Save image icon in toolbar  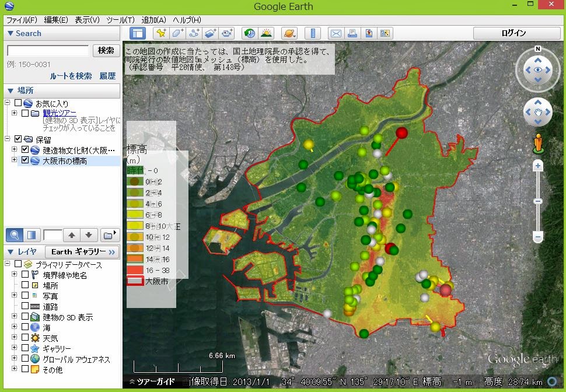coord(369,33)
